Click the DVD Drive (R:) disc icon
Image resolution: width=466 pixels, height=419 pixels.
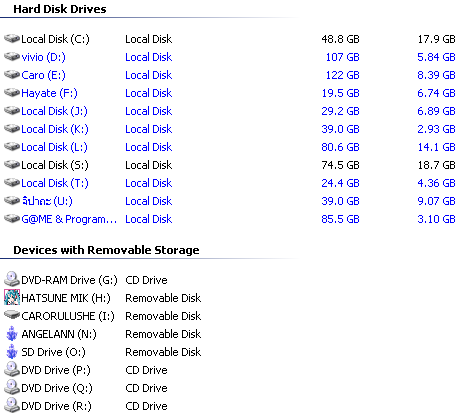click(12, 405)
